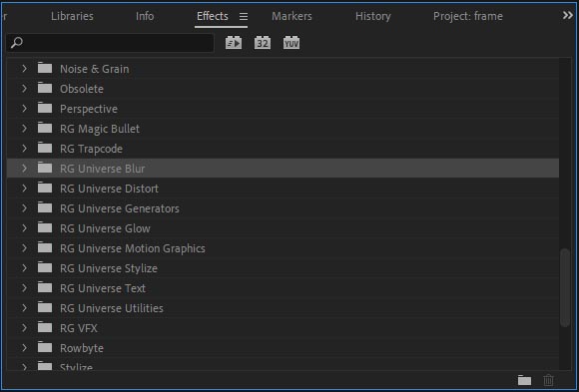Expand the Noise & Grain folder
The height and width of the screenshot is (392, 579).
tap(24, 69)
